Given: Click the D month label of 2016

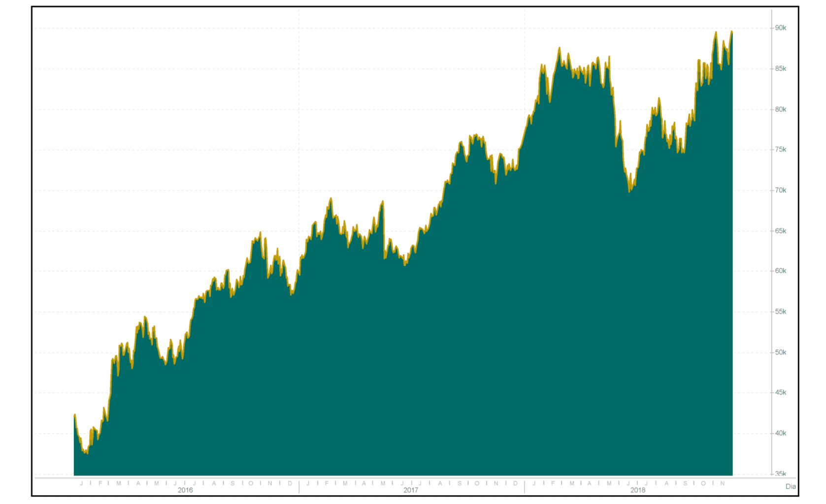Looking at the screenshot, I should point(290,483).
